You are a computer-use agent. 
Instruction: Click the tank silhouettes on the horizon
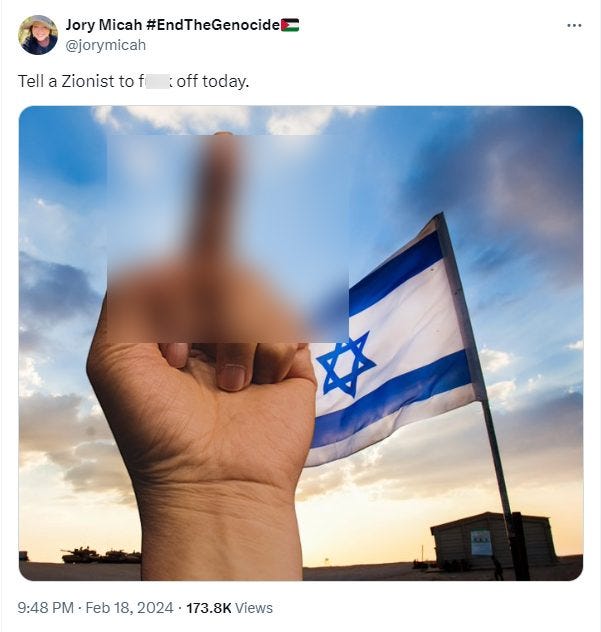tap(101, 555)
